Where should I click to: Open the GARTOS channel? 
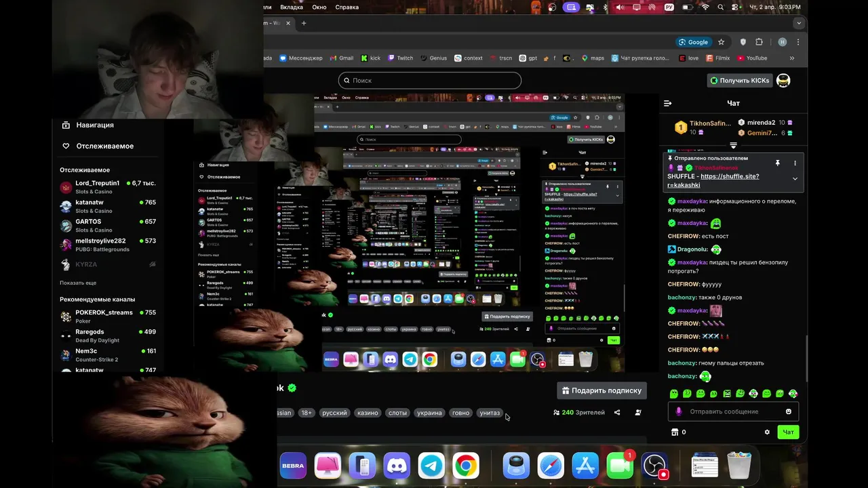(108, 225)
